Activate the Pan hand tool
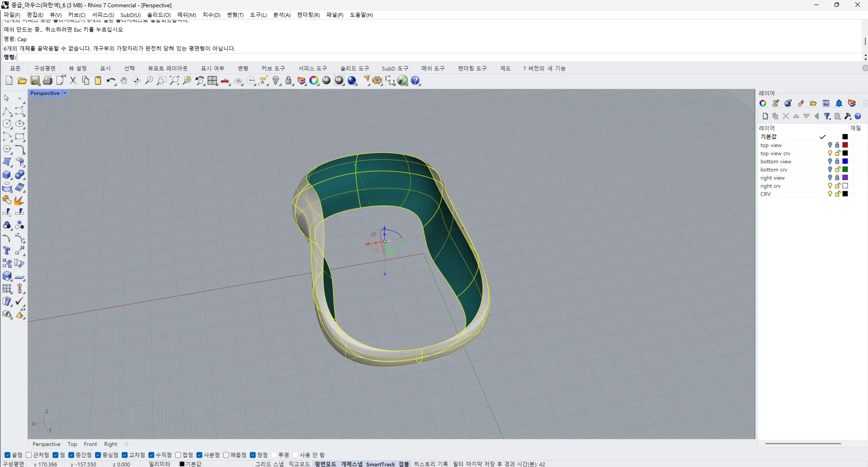This screenshot has width=868, height=467. point(124,81)
